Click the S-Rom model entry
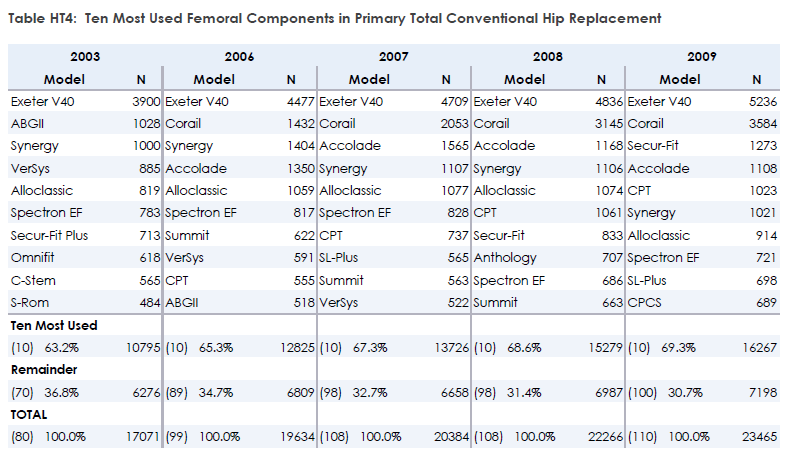Viewport: 802px width, 468px height. pyautogui.click(x=29, y=302)
